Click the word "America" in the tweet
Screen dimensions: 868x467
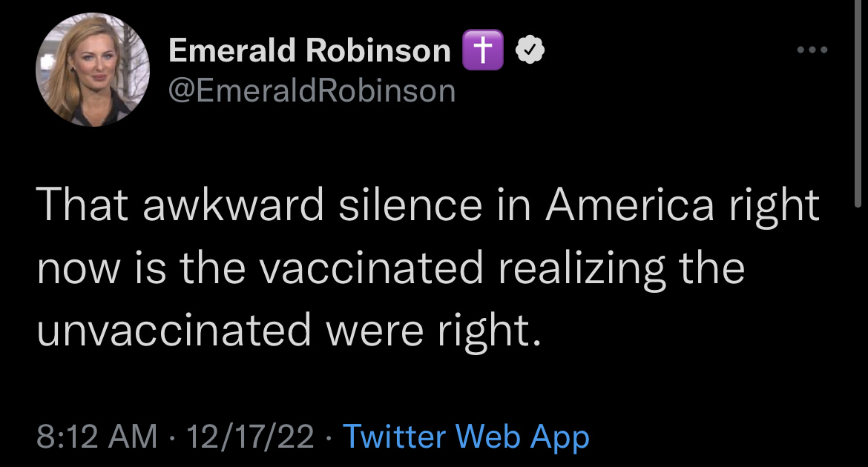pos(629,205)
